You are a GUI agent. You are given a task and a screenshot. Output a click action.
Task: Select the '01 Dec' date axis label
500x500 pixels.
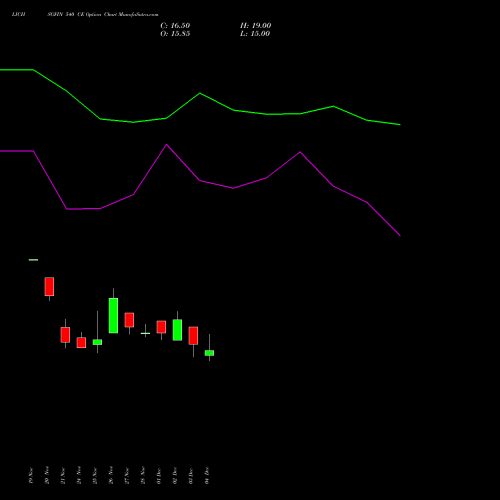(x=159, y=476)
